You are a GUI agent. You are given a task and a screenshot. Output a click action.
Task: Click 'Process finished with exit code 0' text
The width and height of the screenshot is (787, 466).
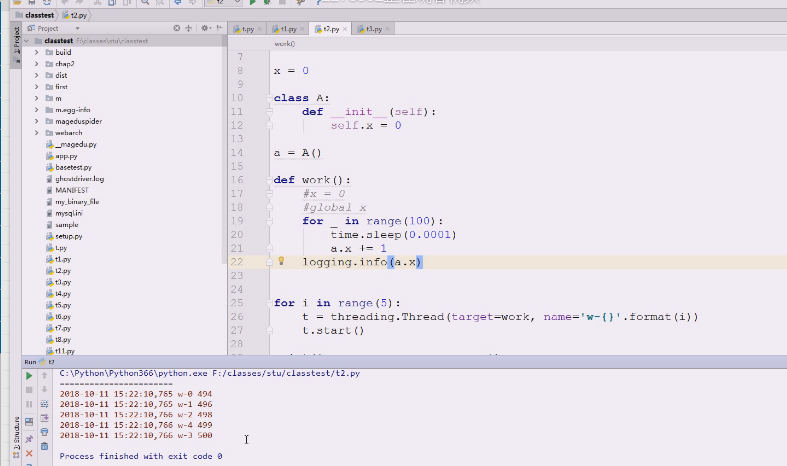point(141,456)
